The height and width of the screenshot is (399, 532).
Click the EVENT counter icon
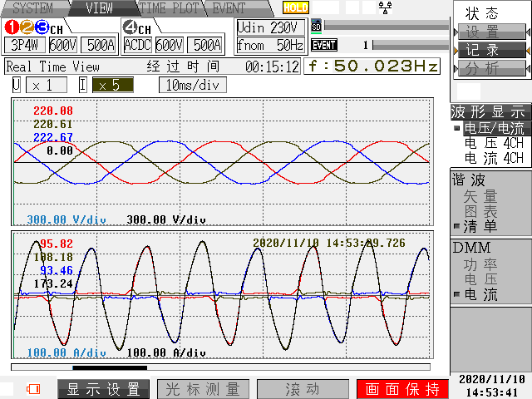click(323, 45)
